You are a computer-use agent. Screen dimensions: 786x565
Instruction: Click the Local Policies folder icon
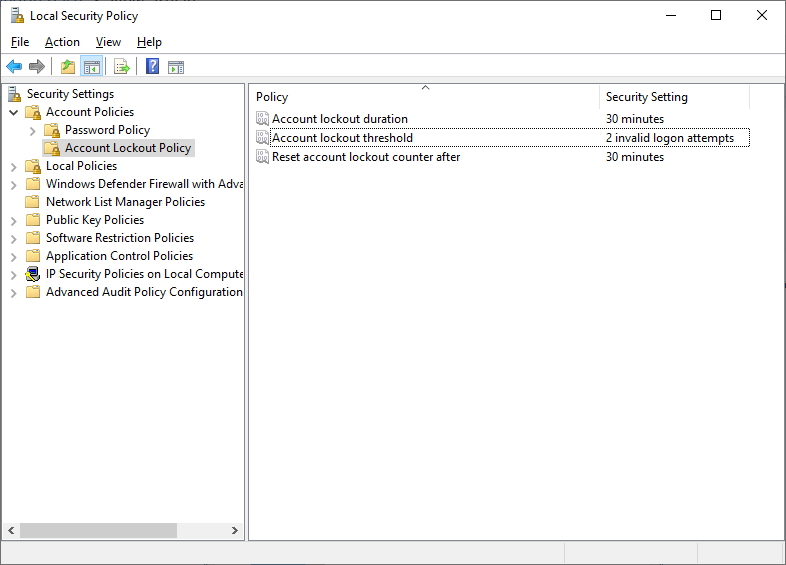click(33, 166)
